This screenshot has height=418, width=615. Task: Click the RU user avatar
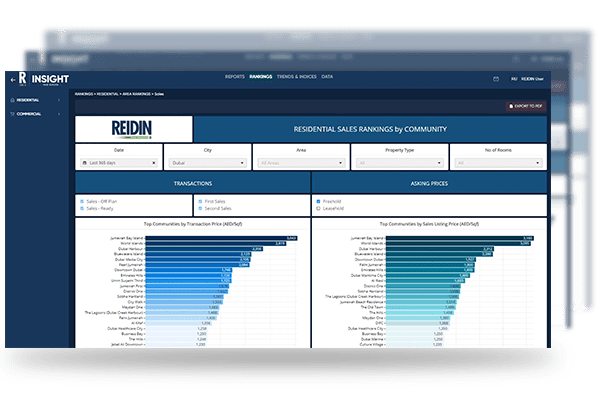(514, 79)
